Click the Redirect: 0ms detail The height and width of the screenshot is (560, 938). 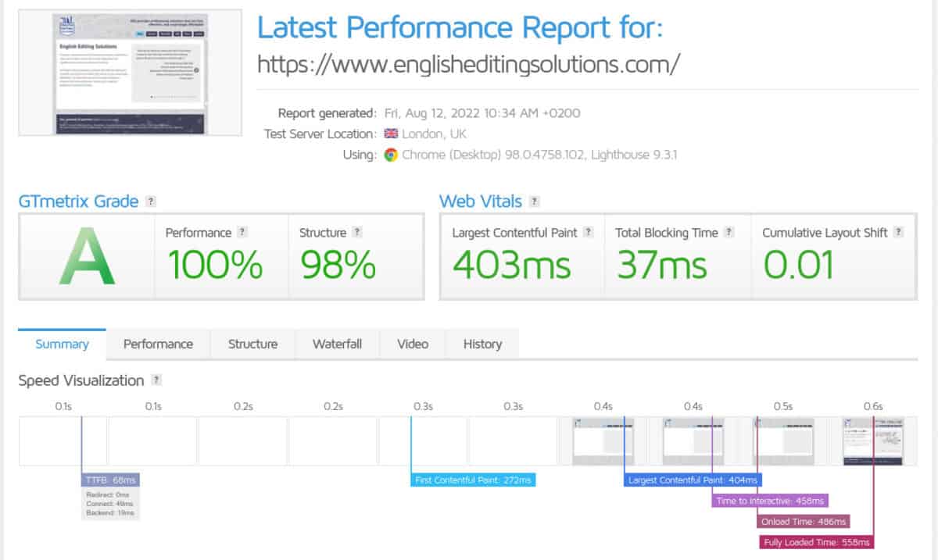pos(108,495)
